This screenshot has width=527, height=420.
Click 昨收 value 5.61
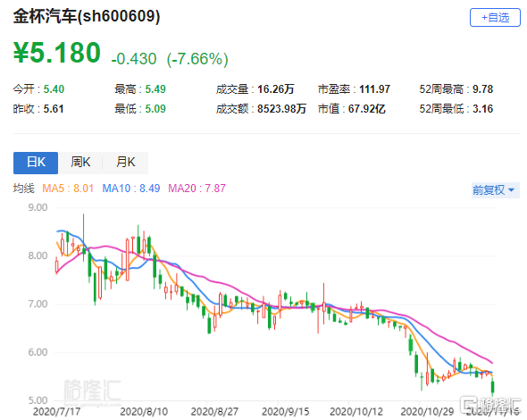pos(54,109)
